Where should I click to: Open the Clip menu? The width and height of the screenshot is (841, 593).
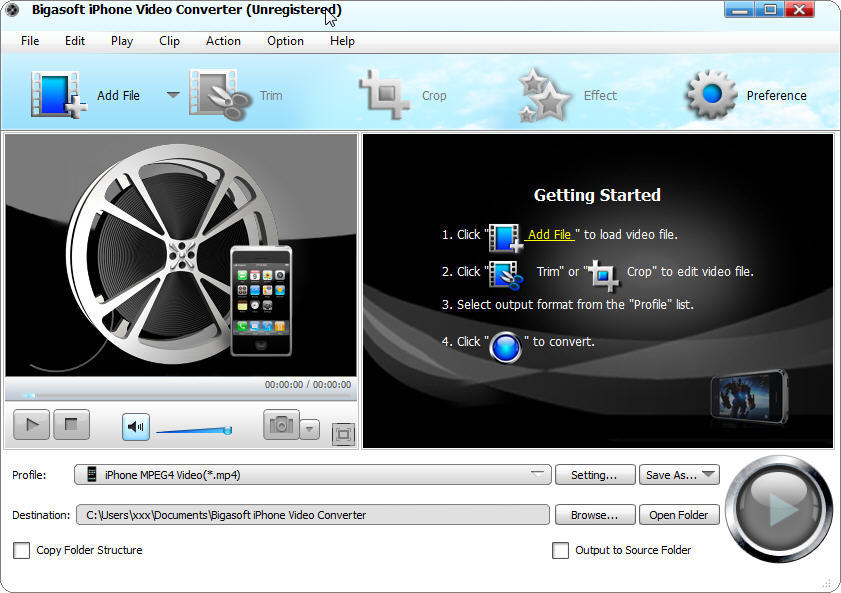pyautogui.click(x=169, y=41)
